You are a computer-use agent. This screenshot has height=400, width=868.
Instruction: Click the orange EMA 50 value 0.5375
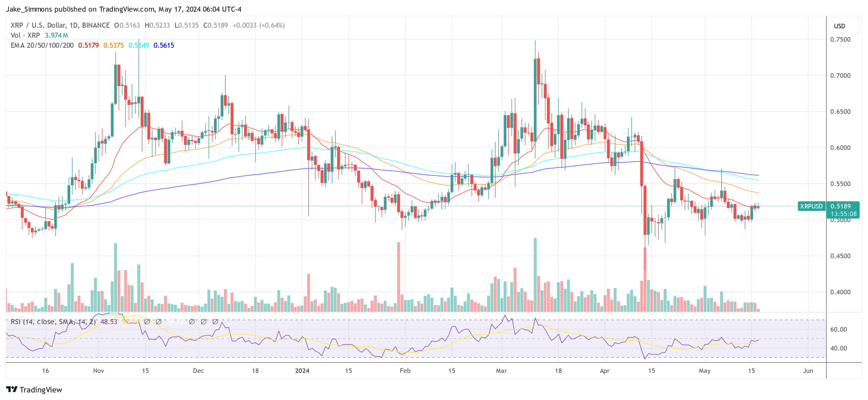pos(114,45)
